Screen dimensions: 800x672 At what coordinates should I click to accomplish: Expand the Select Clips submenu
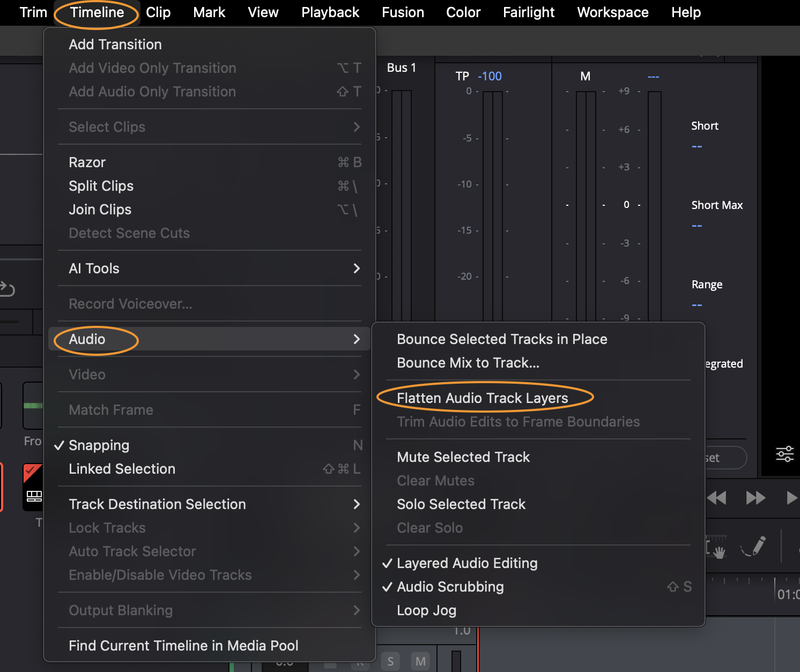pos(210,127)
